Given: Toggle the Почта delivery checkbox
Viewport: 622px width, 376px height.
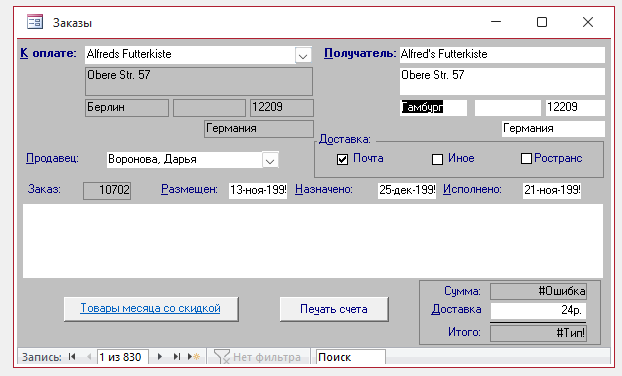Looking at the screenshot, I should click(342, 159).
